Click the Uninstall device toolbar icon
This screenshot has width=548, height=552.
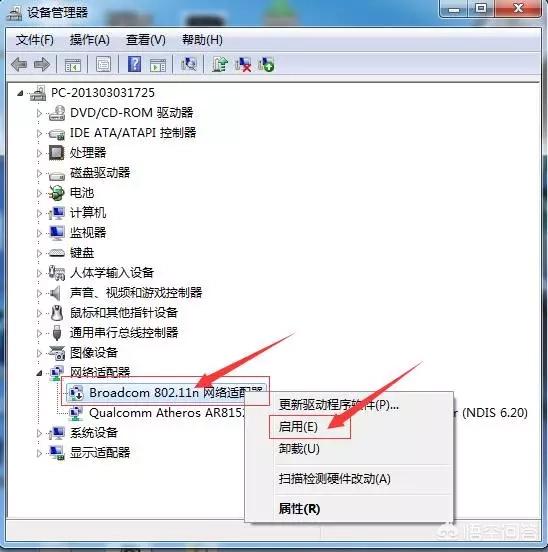coord(243,64)
